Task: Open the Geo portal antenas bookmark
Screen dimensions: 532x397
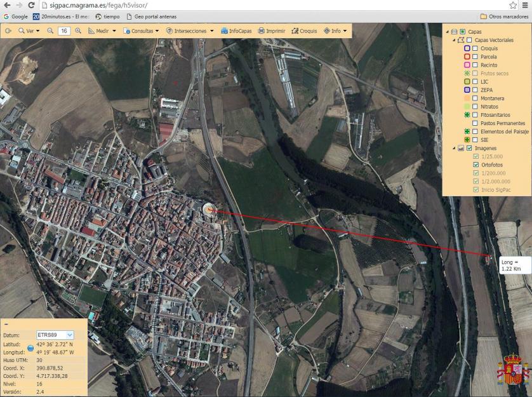Action: (151, 17)
